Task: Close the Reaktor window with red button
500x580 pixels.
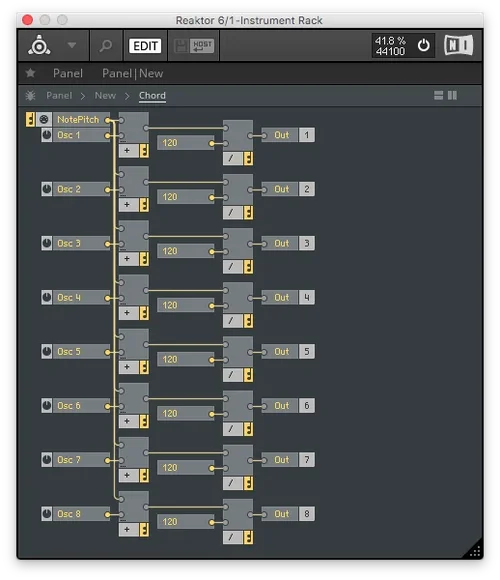Action: [27, 20]
